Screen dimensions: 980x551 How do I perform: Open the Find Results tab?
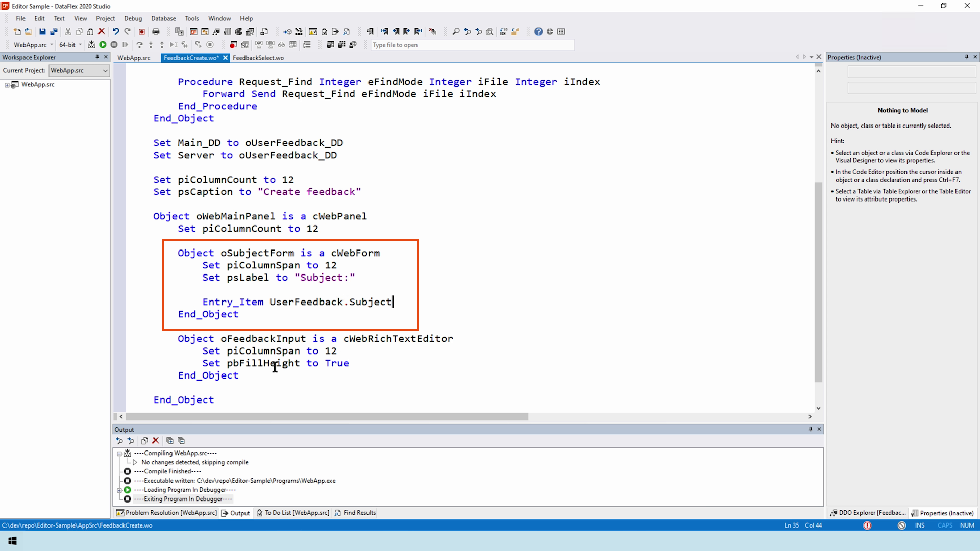point(355,513)
